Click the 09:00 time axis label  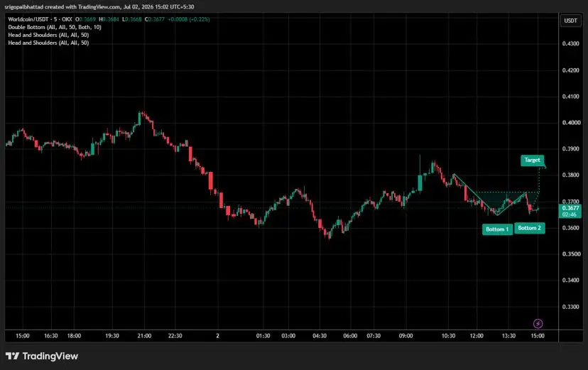tap(405, 335)
